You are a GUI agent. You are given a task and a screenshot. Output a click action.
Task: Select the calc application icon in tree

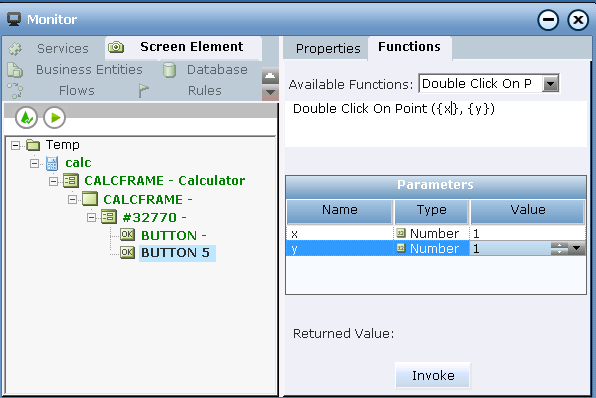[x=52, y=163]
